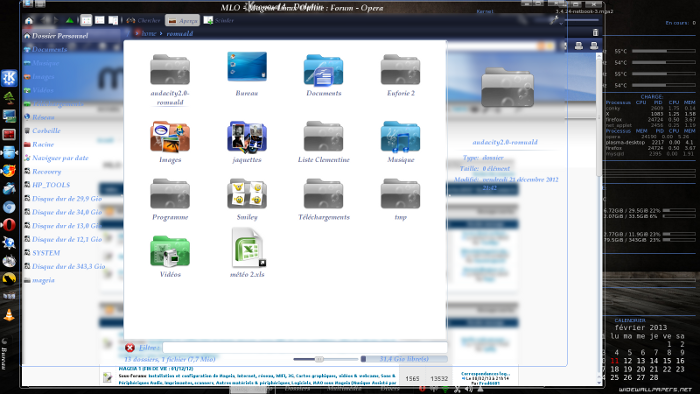This screenshot has height=394, width=700.
Task: Open Disque dur de 12,1 Gio
Action: click(67, 239)
